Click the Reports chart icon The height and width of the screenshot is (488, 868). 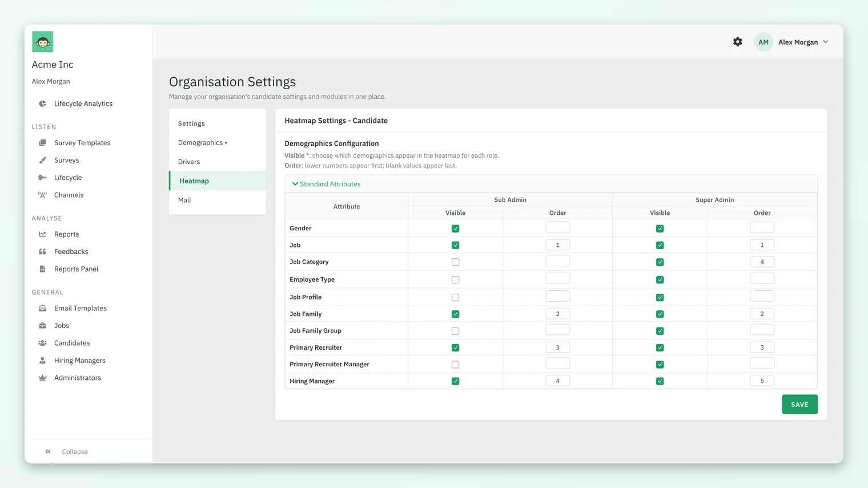(42, 234)
